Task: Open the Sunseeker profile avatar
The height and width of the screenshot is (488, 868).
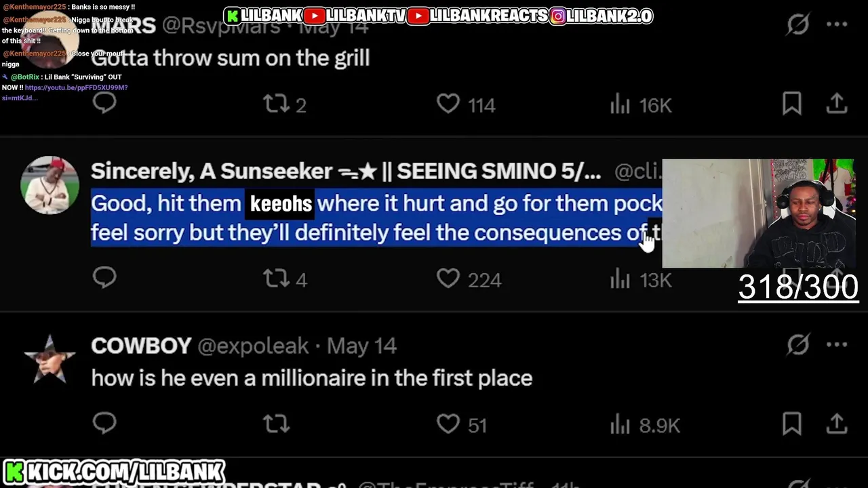Action: 50,185
